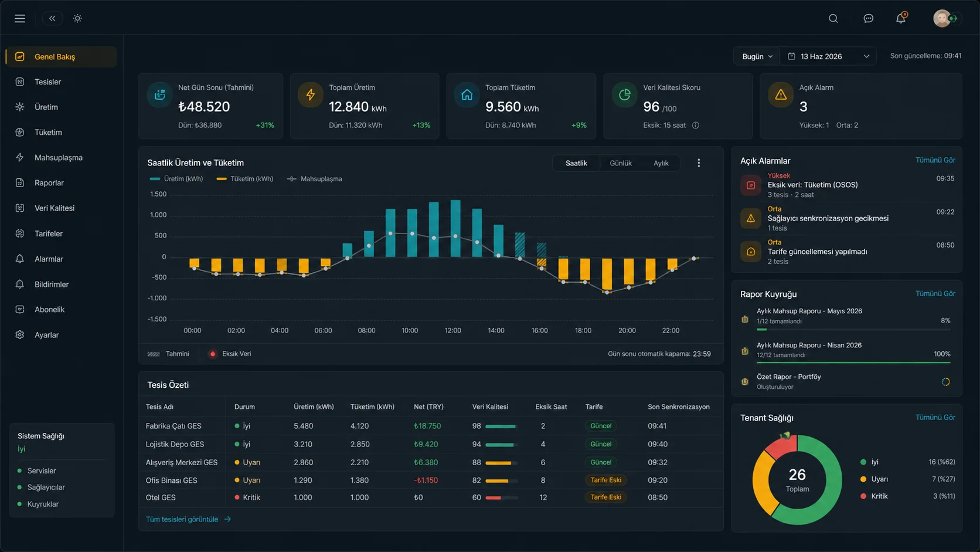Open the Lojistik Depo GES row
The image size is (980, 552).
(431, 445)
